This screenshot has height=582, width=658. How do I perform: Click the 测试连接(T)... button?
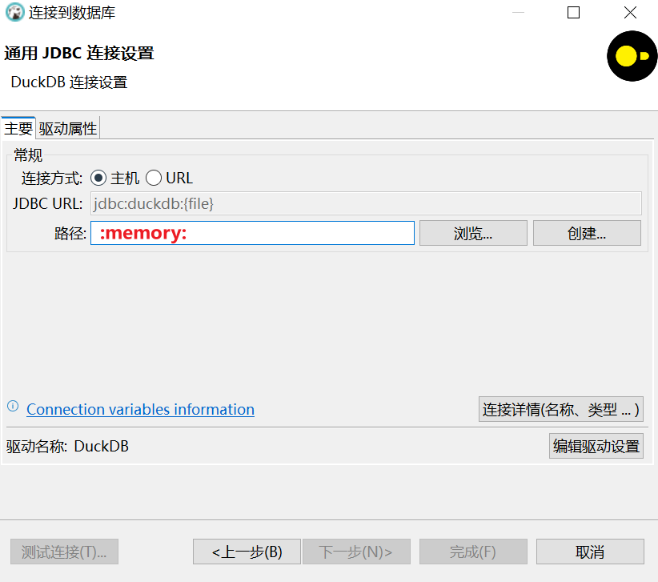point(64,551)
